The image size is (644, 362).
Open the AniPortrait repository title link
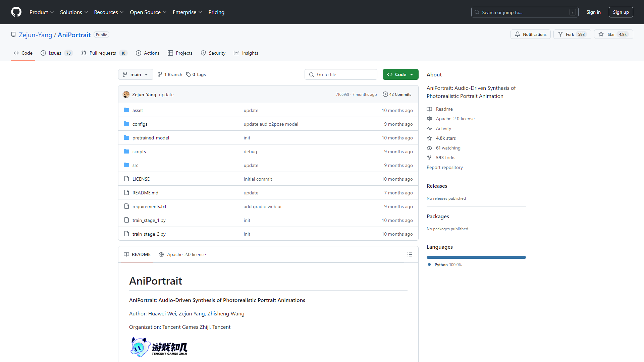click(74, 35)
